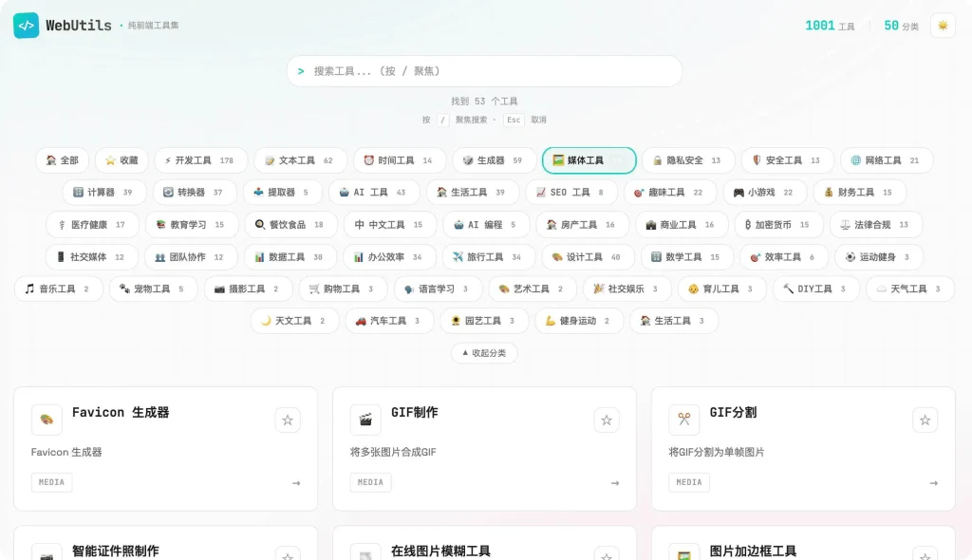This screenshot has height=560, width=972.
Task: Open the 社交媒体 category
Action: click(x=91, y=256)
